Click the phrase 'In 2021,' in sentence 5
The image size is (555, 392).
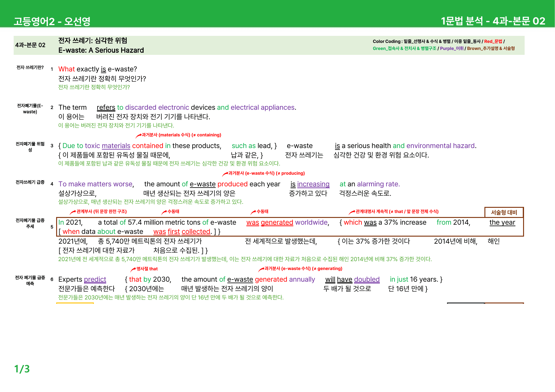click(70, 223)
